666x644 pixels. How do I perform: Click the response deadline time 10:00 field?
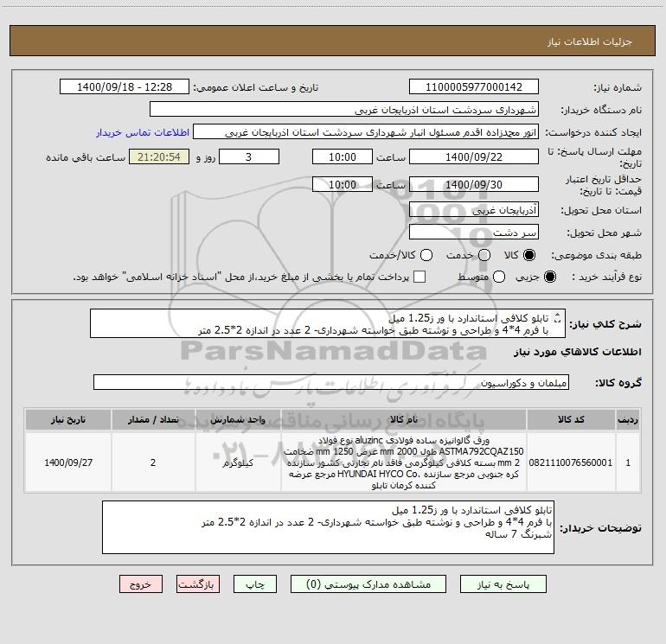343,156
